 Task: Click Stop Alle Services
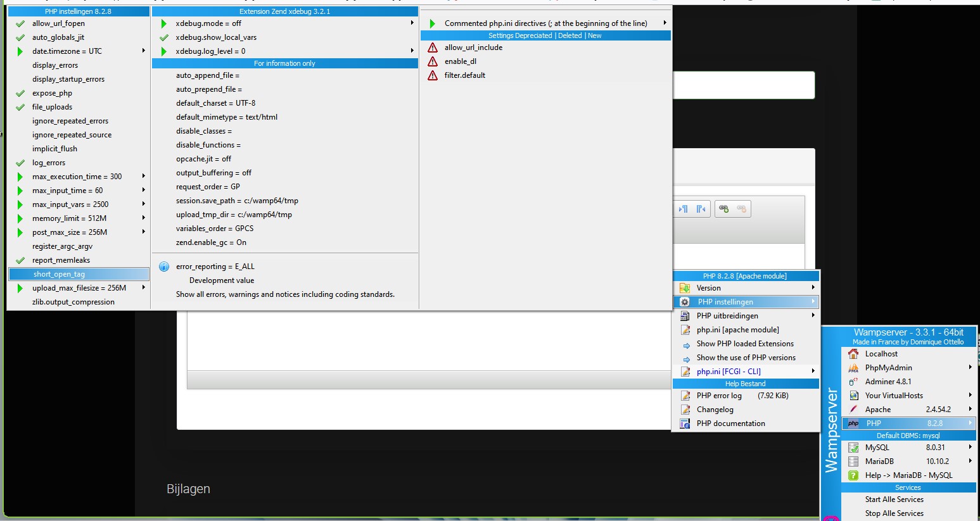coord(894,513)
